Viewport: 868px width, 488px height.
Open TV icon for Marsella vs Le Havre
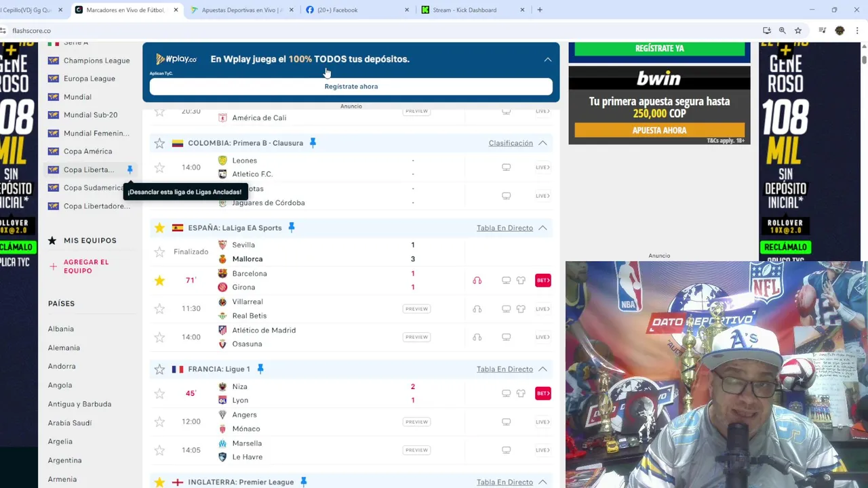click(506, 450)
